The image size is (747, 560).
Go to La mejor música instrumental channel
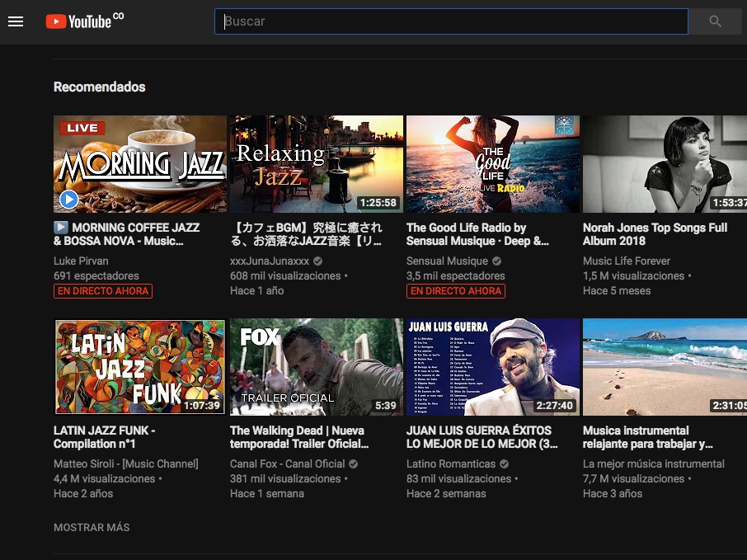pyautogui.click(x=654, y=464)
